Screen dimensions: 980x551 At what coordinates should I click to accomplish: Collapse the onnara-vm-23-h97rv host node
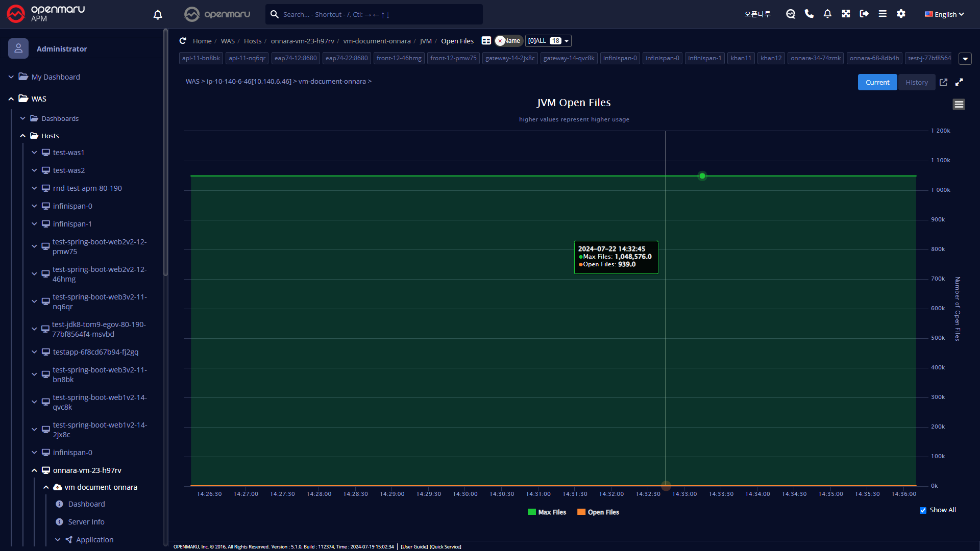point(34,470)
